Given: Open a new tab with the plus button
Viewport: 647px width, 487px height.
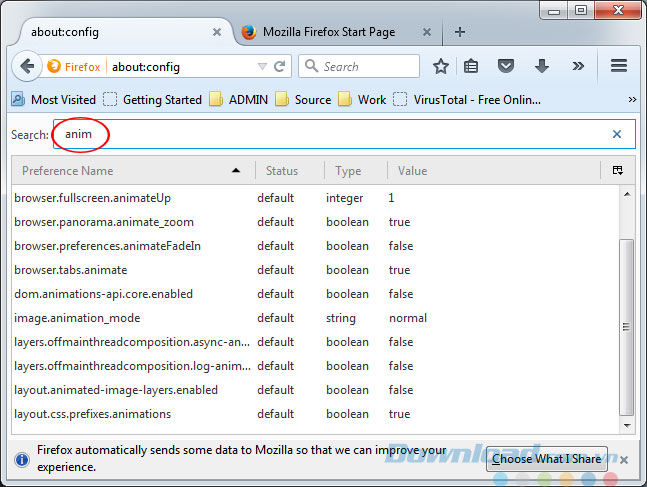Looking at the screenshot, I should tap(460, 31).
